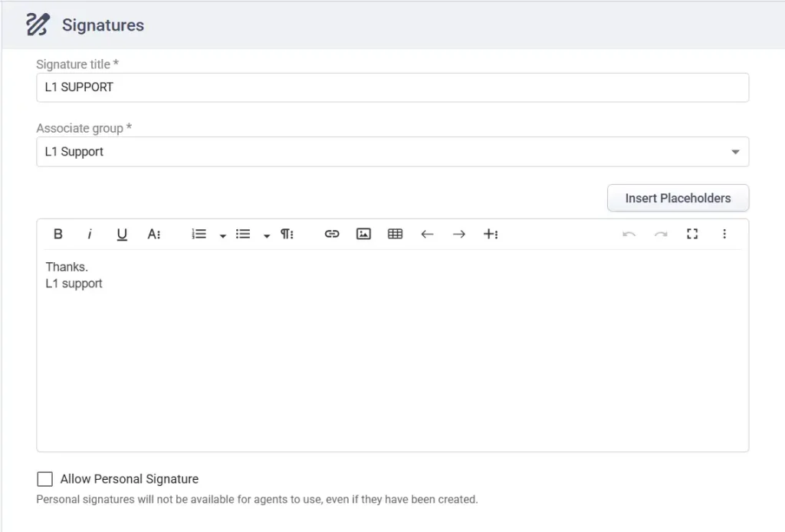Open the font size options

pyautogui.click(x=153, y=234)
